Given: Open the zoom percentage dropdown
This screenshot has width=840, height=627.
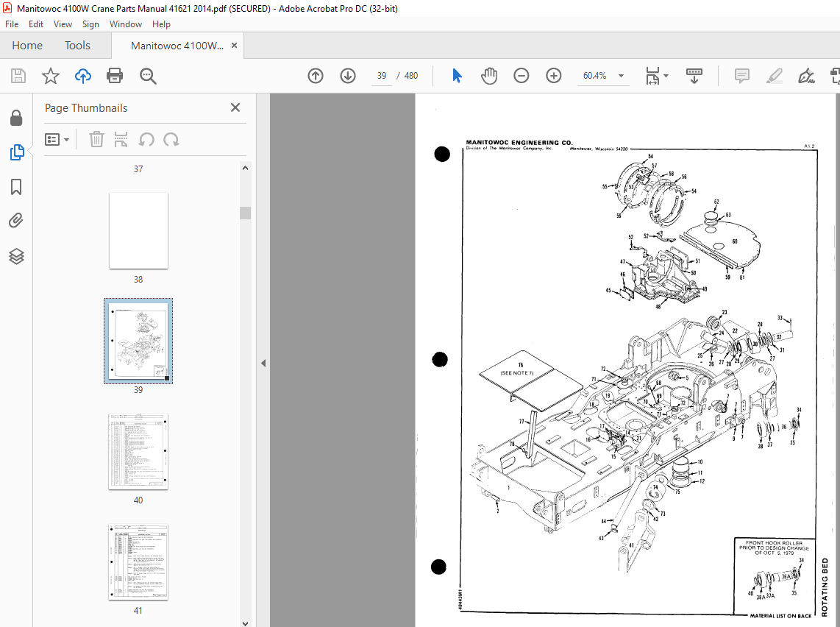Looking at the screenshot, I should [621, 76].
